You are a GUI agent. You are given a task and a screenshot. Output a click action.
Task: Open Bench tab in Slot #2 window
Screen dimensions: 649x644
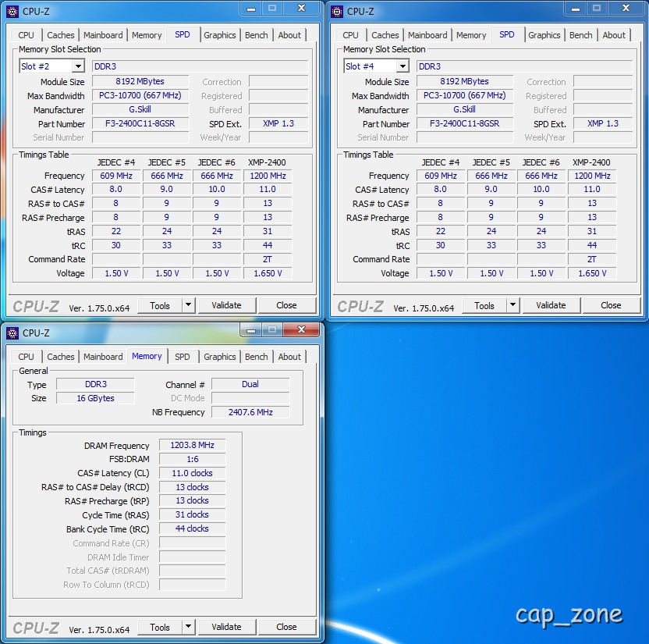point(256,35)
